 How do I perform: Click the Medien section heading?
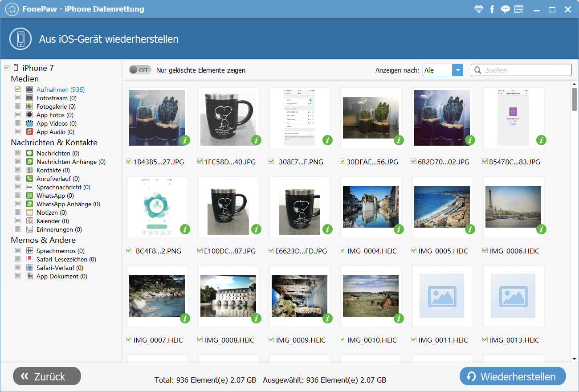click(25, 79)
